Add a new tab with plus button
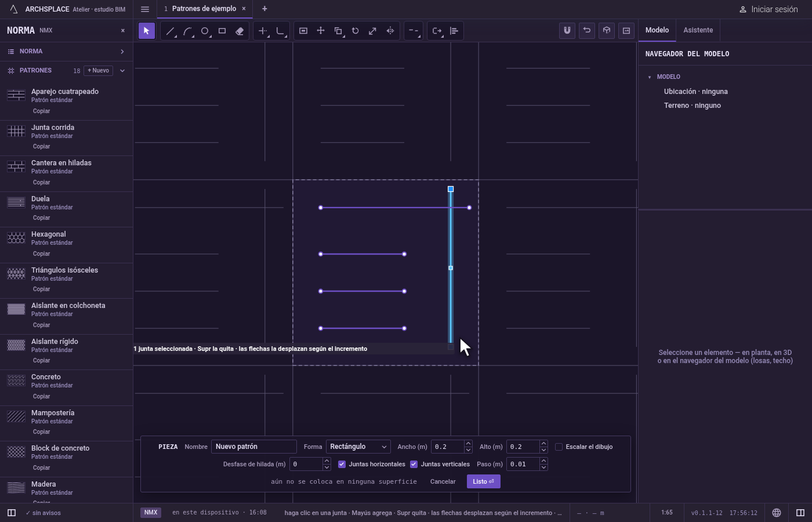The image size is (812, 522). tap(264, 9)
